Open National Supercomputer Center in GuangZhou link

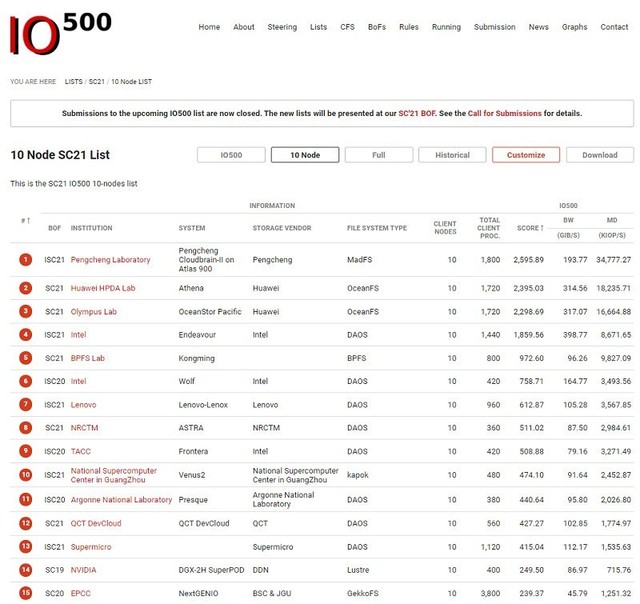(113, 475)
